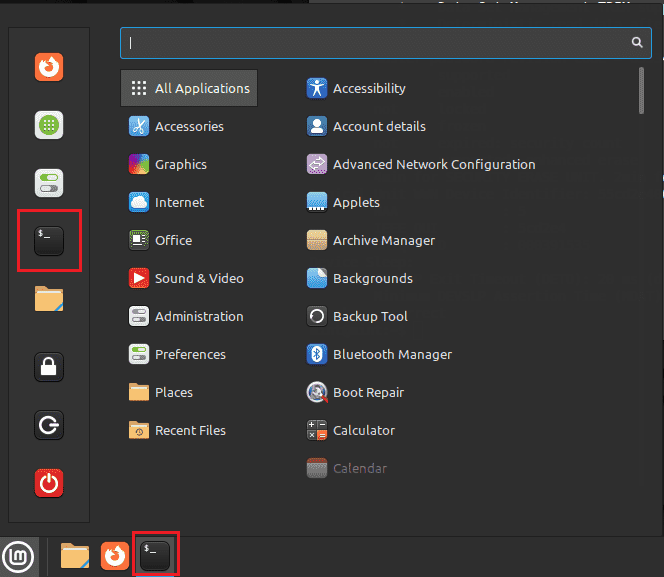
Task: Open Terminal from the bottom panel
Action: [155, 556]
